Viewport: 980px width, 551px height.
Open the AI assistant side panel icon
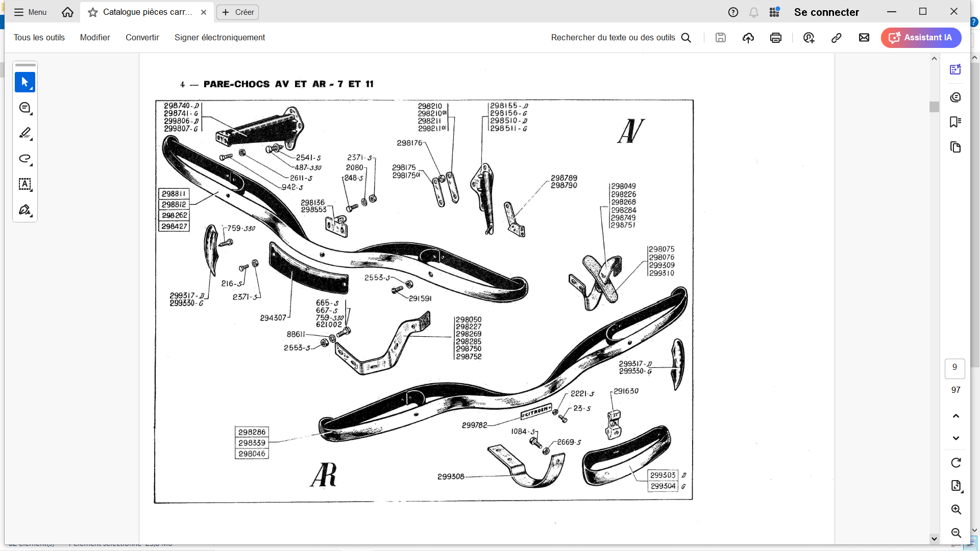point(955,69)
